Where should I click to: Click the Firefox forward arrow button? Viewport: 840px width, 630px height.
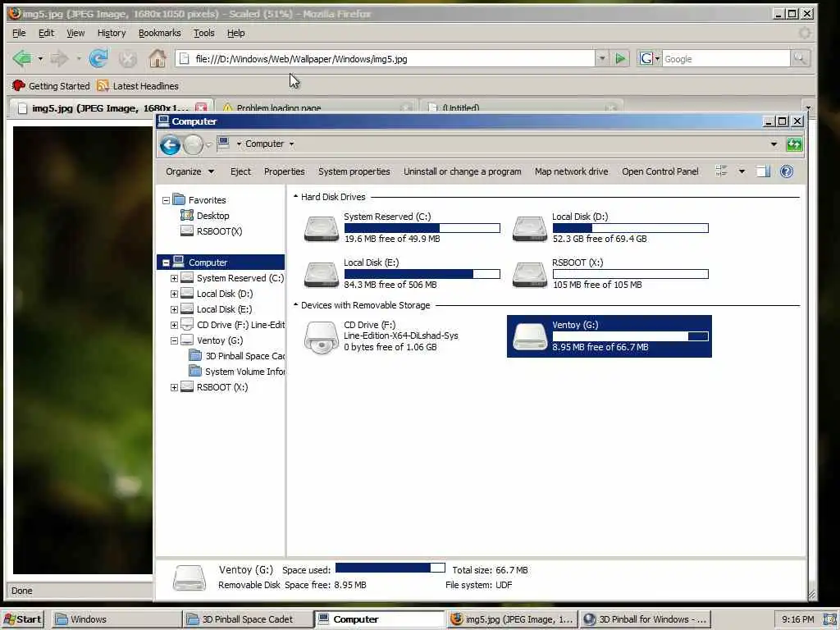[59, 58]
